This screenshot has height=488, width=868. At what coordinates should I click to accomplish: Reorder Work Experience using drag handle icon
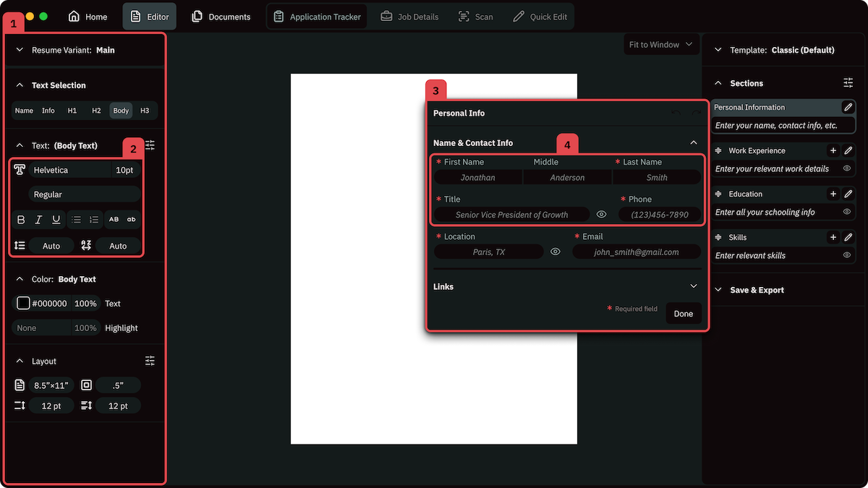tap(718, 150)
